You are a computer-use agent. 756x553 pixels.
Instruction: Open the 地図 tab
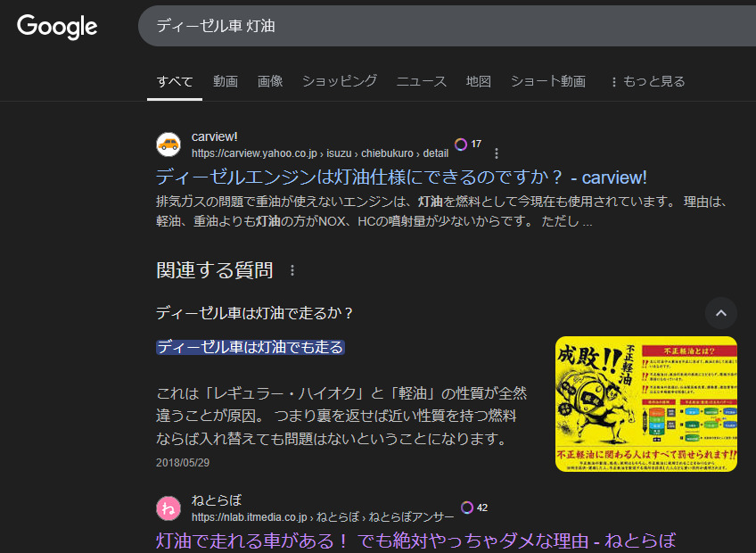point(478,81)
